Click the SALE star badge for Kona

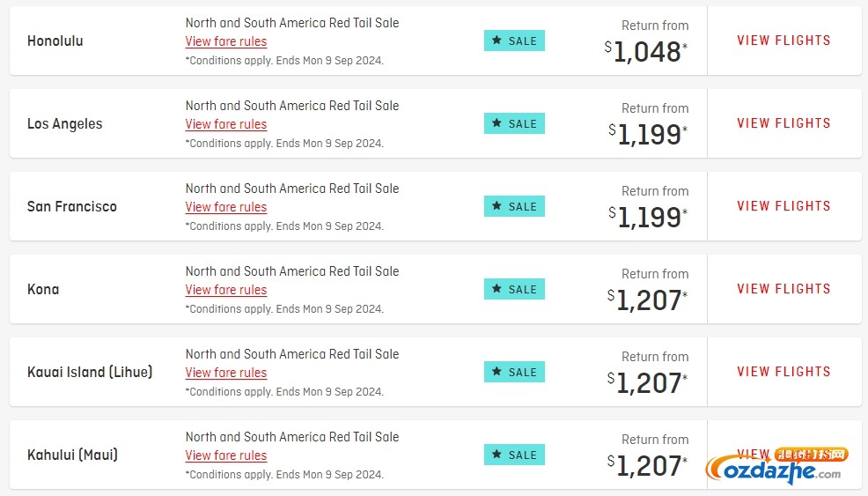[x=514, y=289]
